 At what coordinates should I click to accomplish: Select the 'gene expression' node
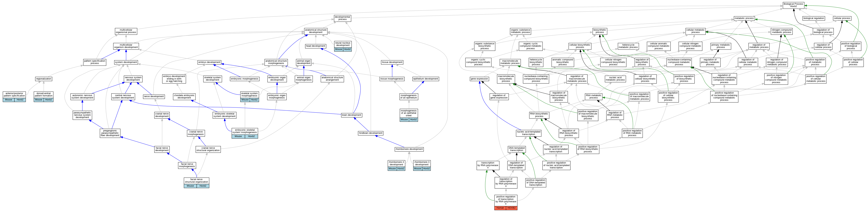coord(479,79)
